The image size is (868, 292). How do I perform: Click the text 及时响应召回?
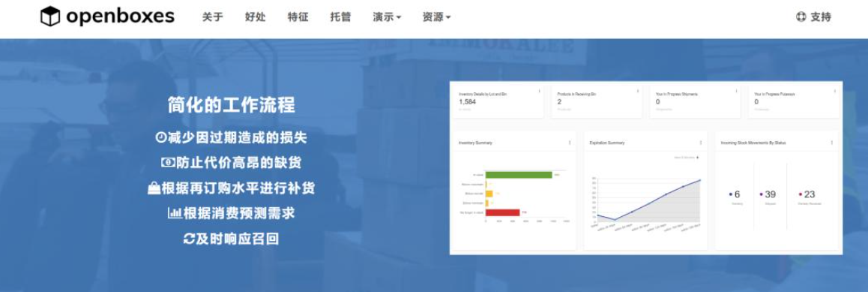238,239
